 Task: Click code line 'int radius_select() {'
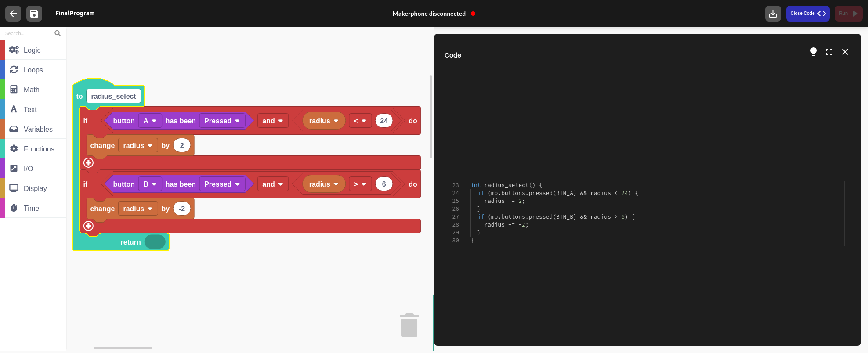(x=506, y=185)
